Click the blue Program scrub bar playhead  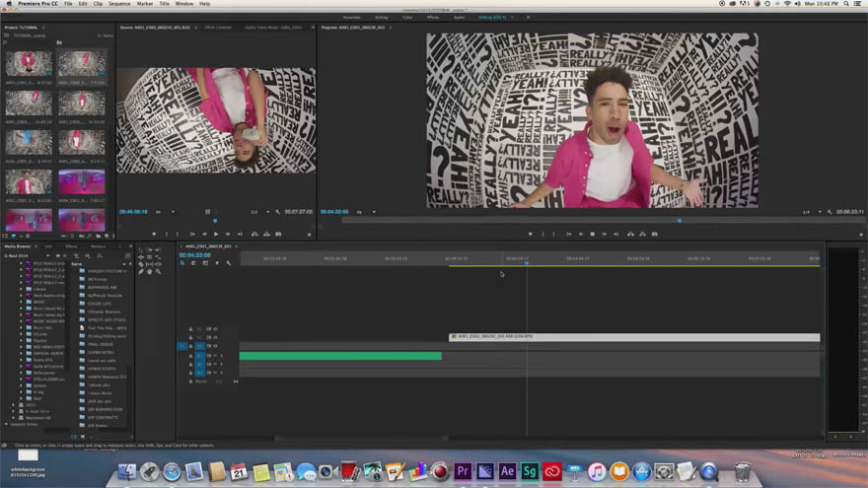[680, 220]
